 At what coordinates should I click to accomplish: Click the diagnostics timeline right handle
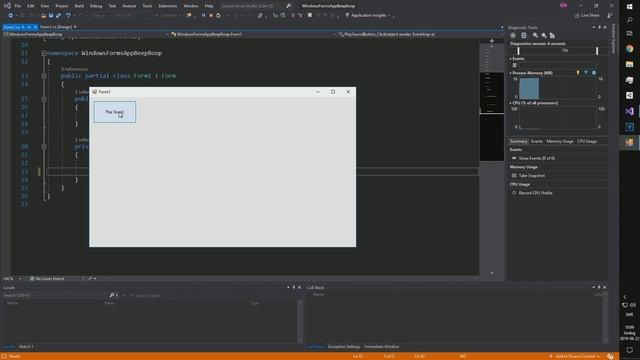pyautogui.click(x=597, y=51)
